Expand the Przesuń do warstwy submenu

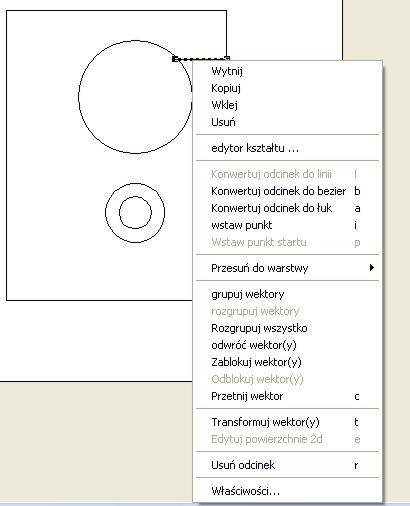287,268
